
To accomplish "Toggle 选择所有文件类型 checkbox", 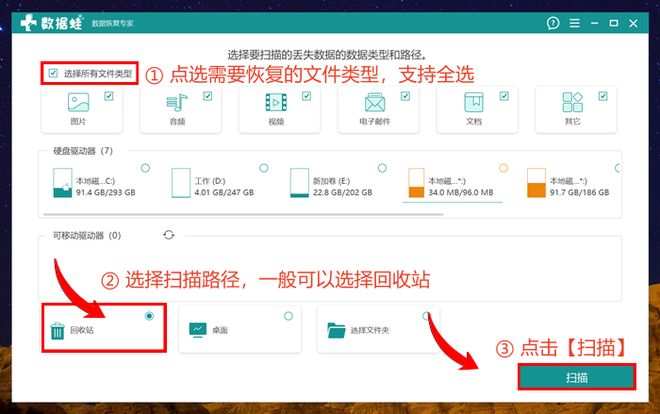I will point(53,73).
